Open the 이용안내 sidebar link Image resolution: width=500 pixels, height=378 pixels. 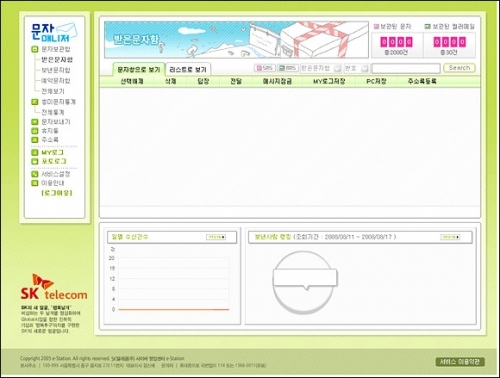coord(53,183)
